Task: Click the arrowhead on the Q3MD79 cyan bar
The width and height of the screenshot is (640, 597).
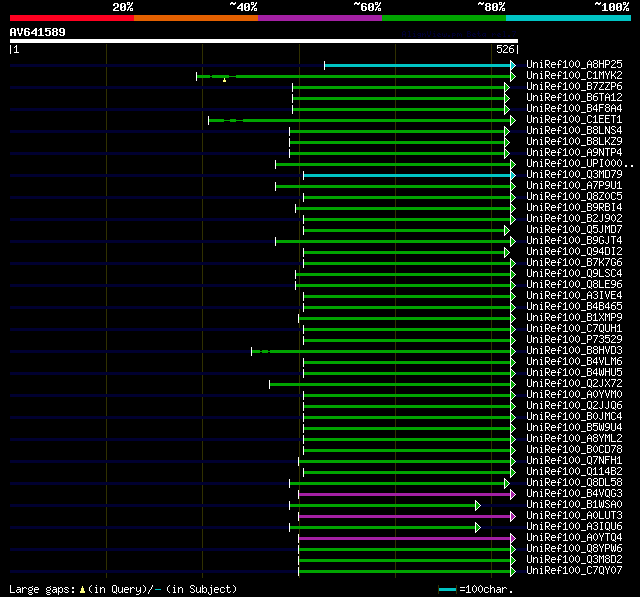Action: 513,175
